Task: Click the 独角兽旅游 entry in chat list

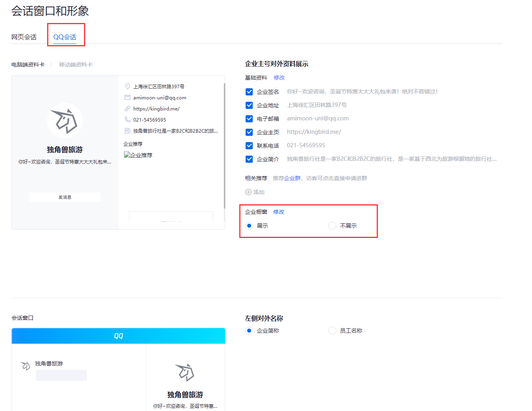Action: click(x=49, y=363)
